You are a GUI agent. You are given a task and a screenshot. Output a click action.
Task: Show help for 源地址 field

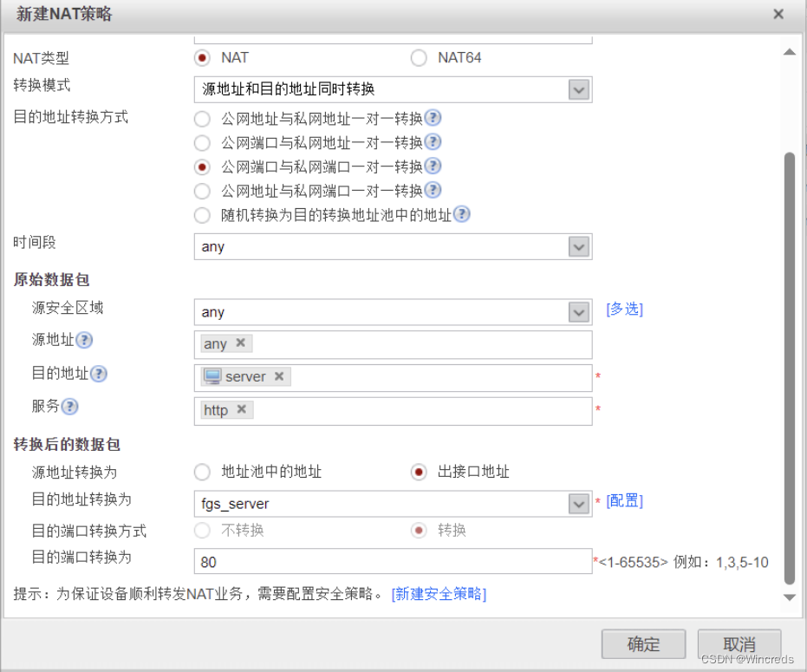[84, 340]
